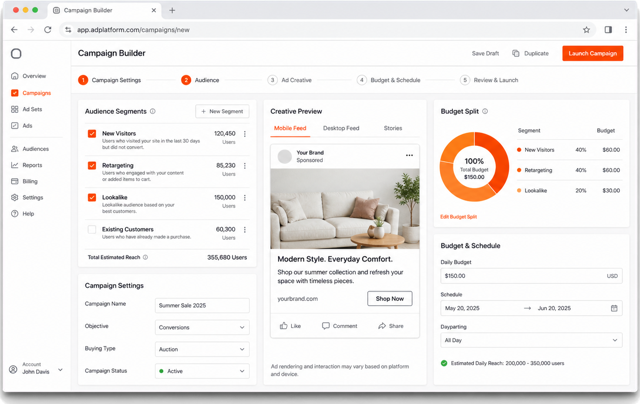
Task: Click the app logo in the sidebar
Action: tap(16, 53)
